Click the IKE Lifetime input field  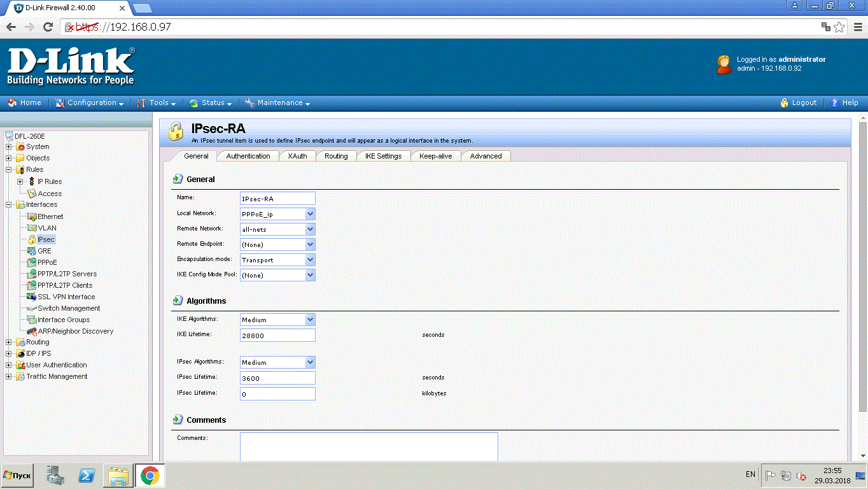tap(277, 335)
